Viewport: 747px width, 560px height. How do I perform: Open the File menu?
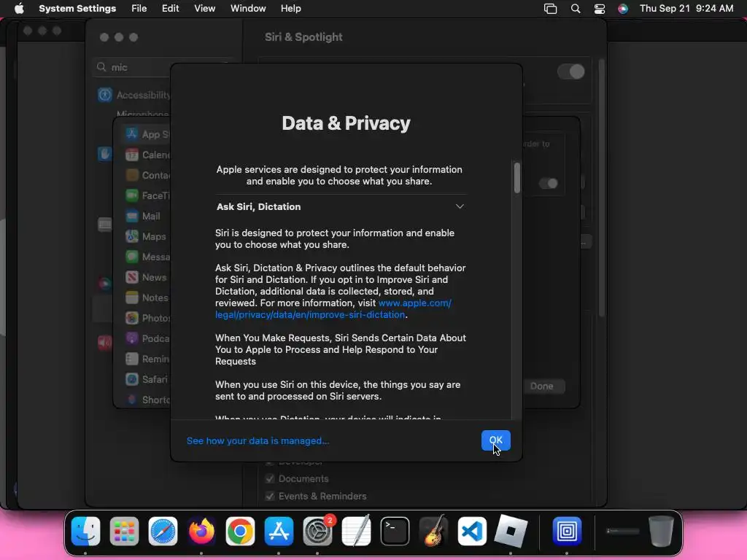(x=139, y=8)
